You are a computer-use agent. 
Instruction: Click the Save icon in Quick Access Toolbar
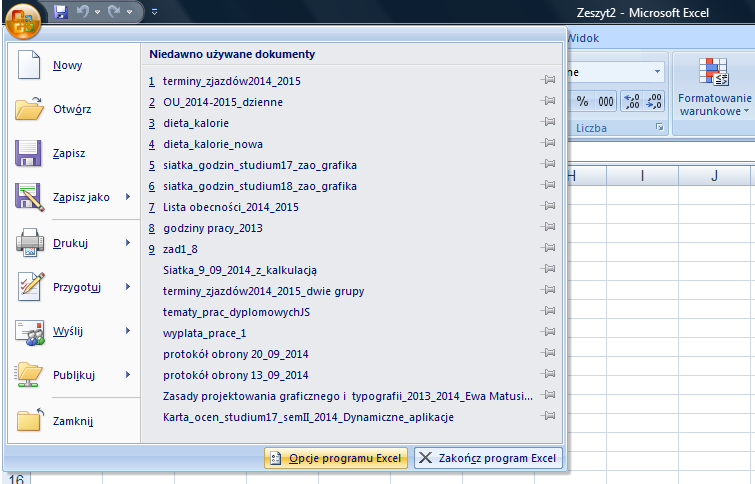[x=61, y=12]
